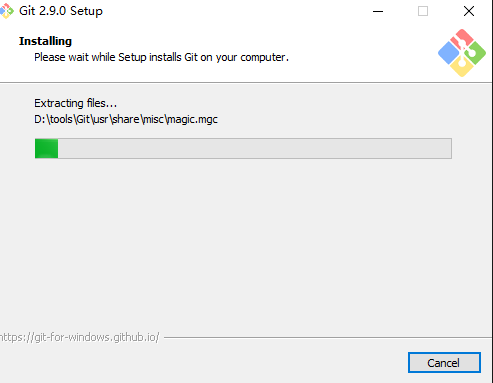Screen dimensions: 493x383
Task: Click the "Please wait while Setup installs" text
Action: [108, 57]
